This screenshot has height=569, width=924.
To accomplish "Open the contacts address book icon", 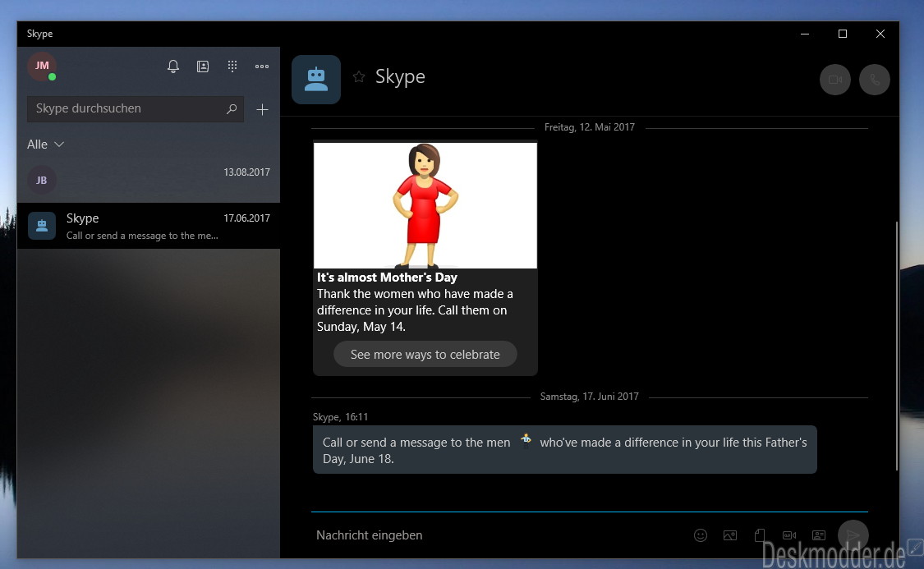I will click(x=203, y=67).
